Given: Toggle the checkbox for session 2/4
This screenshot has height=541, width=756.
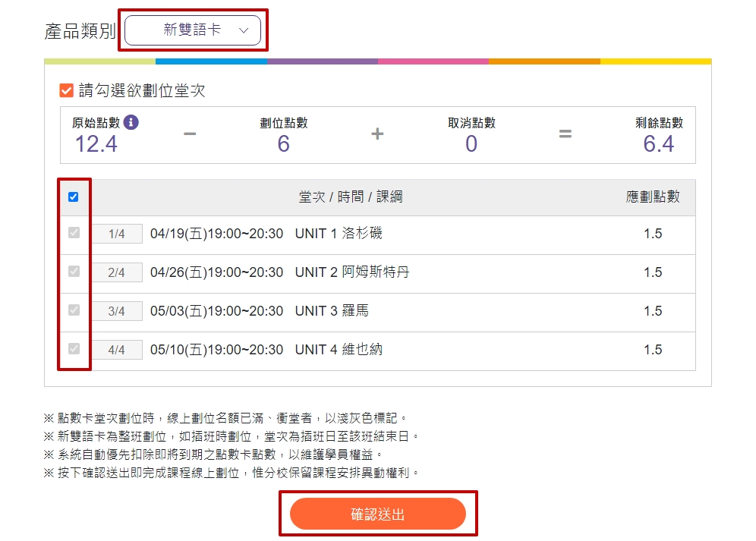Looking at the screenshot, I should click(x=74, y=272).
